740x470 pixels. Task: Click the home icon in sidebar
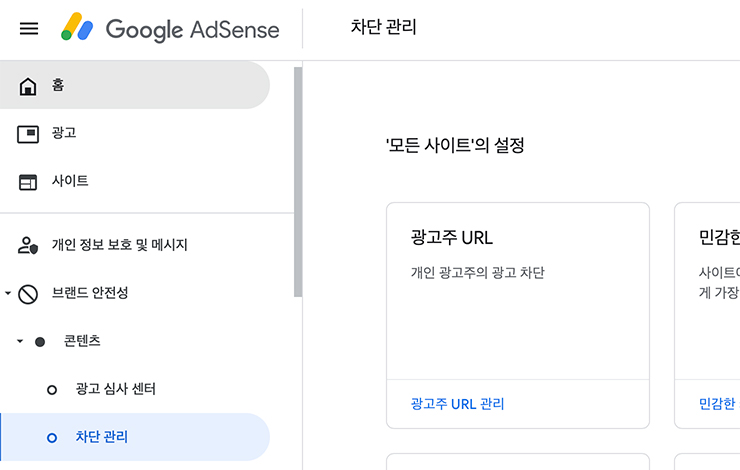[28, 86]
